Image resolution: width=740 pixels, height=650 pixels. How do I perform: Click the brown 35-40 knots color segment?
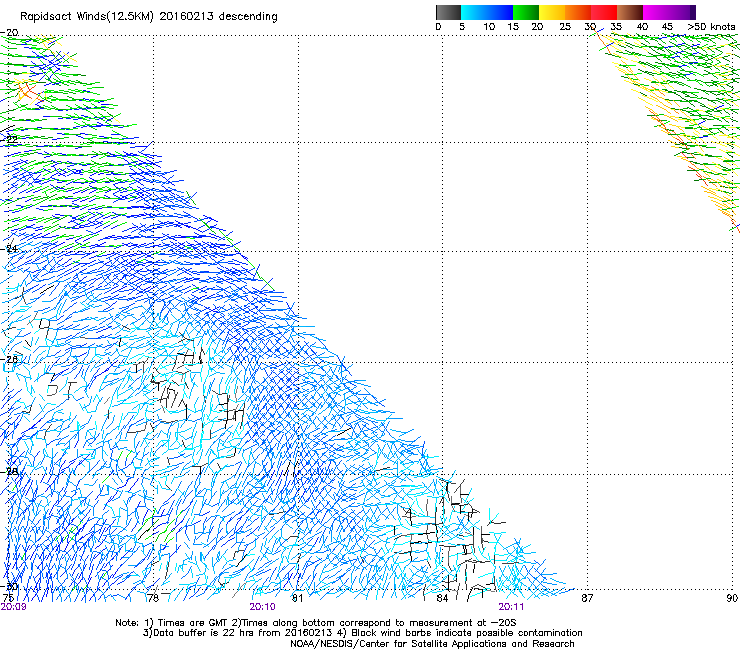[630, 12]
